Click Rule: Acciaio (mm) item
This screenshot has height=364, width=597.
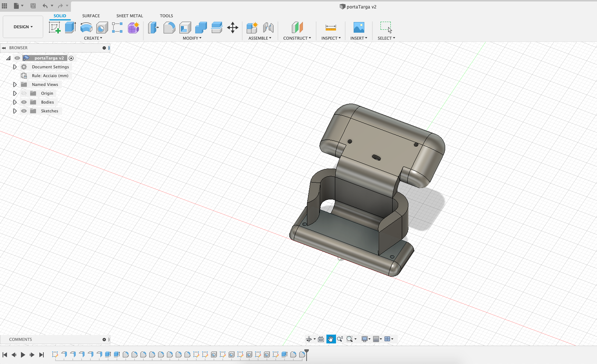[50, 76]
